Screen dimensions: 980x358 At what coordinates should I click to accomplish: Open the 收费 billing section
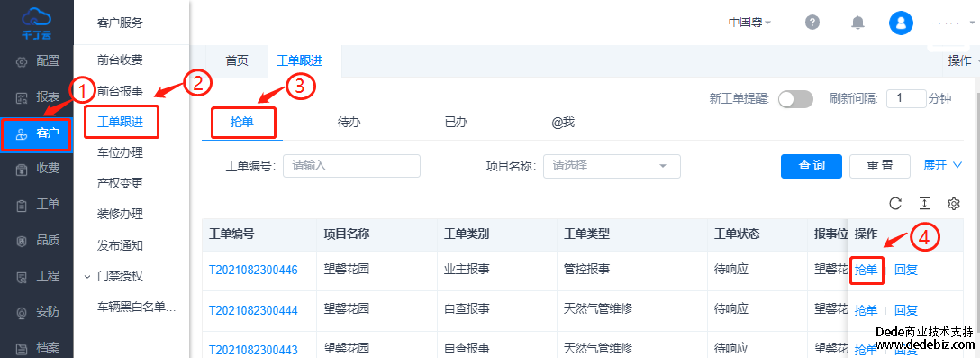coord(37,169)
